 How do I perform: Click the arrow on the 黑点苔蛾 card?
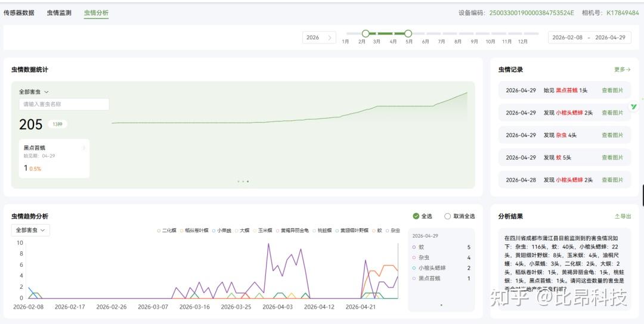click(84, 148)
